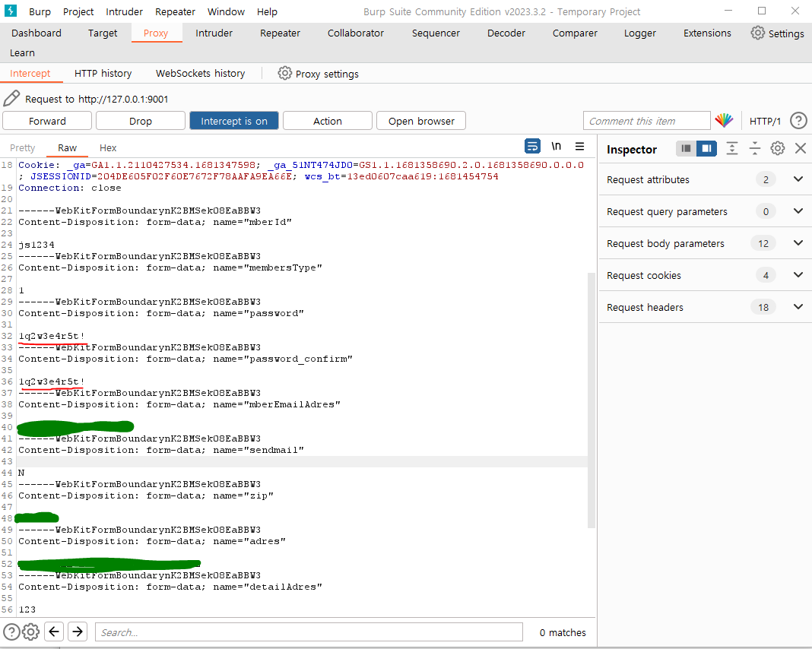Click the js1234 value on line 24

tap(36, 244)
